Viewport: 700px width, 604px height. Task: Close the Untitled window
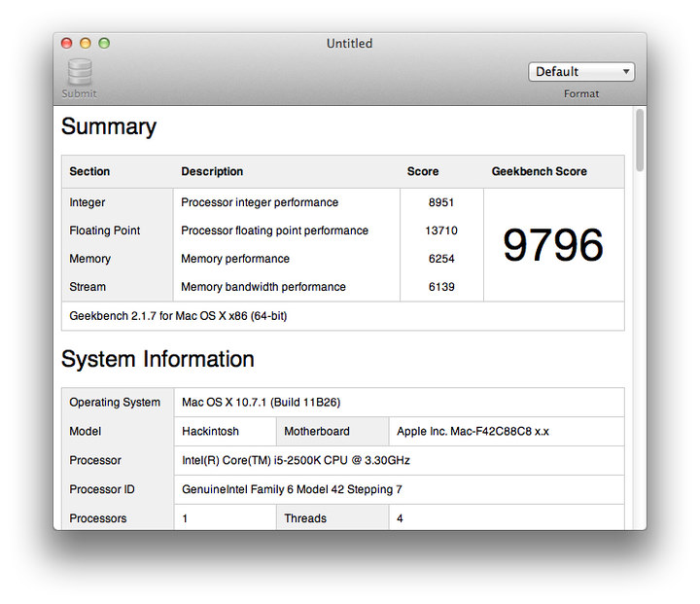(66, 44)
